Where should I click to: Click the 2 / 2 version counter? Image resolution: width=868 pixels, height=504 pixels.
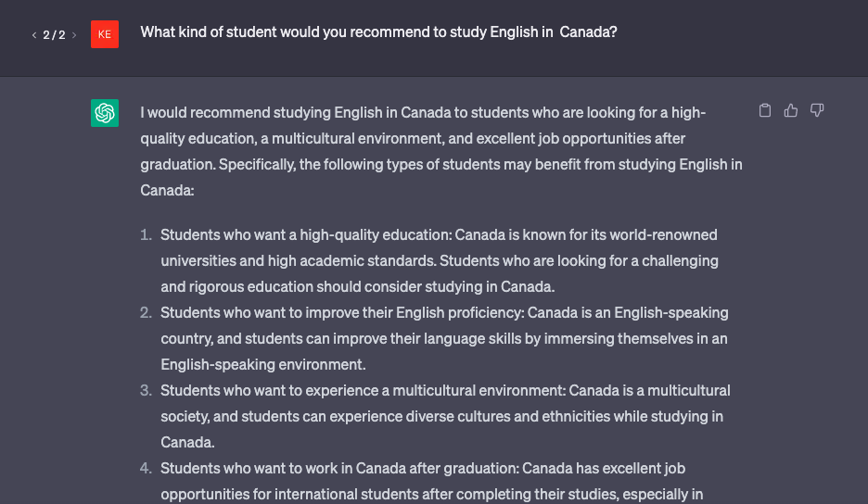[x=54, y=35]
